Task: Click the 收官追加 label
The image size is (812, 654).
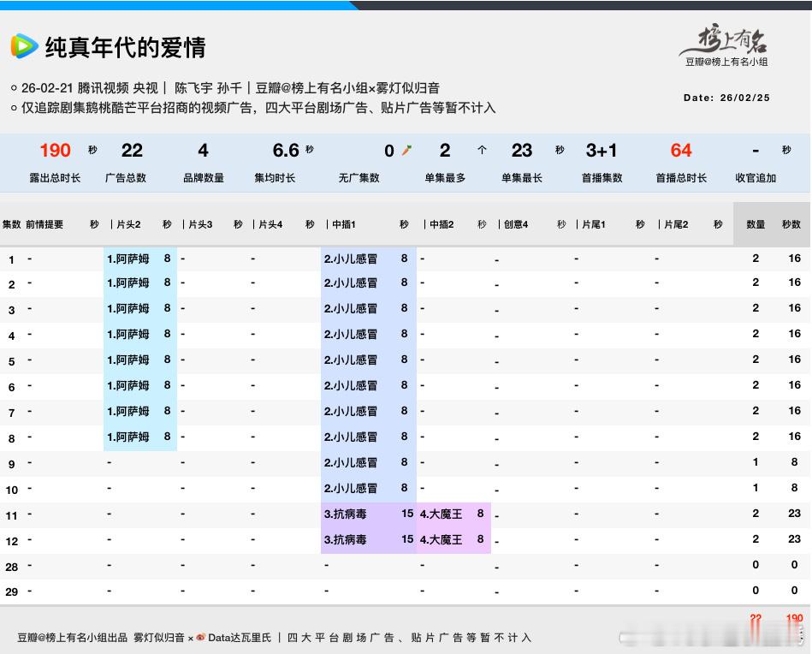Action: point(756,178)
